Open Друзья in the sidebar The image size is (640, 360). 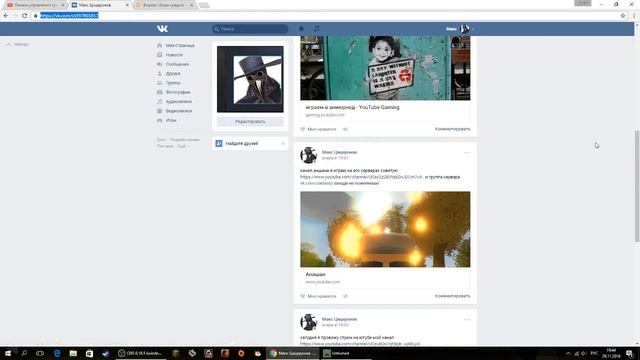coord(173,74)
